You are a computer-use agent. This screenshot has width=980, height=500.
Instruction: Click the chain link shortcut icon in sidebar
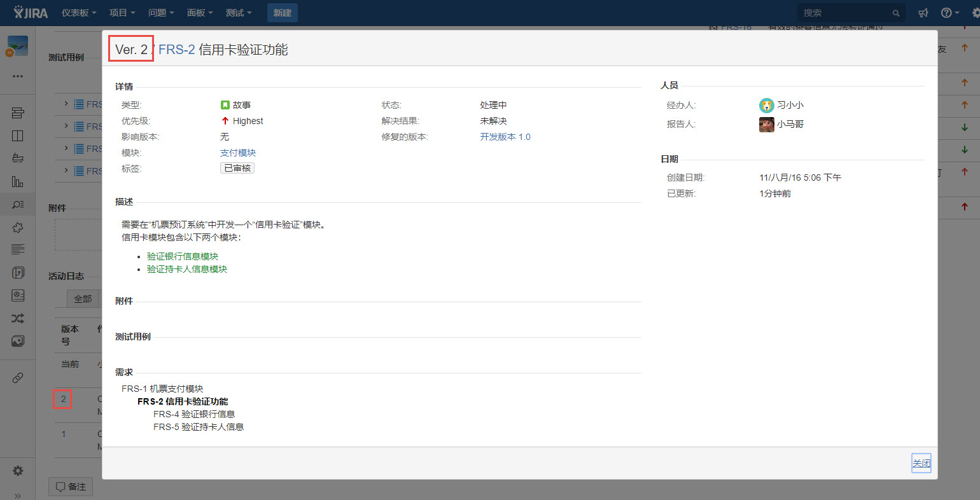pyautogui.click(x=18, y=378)
